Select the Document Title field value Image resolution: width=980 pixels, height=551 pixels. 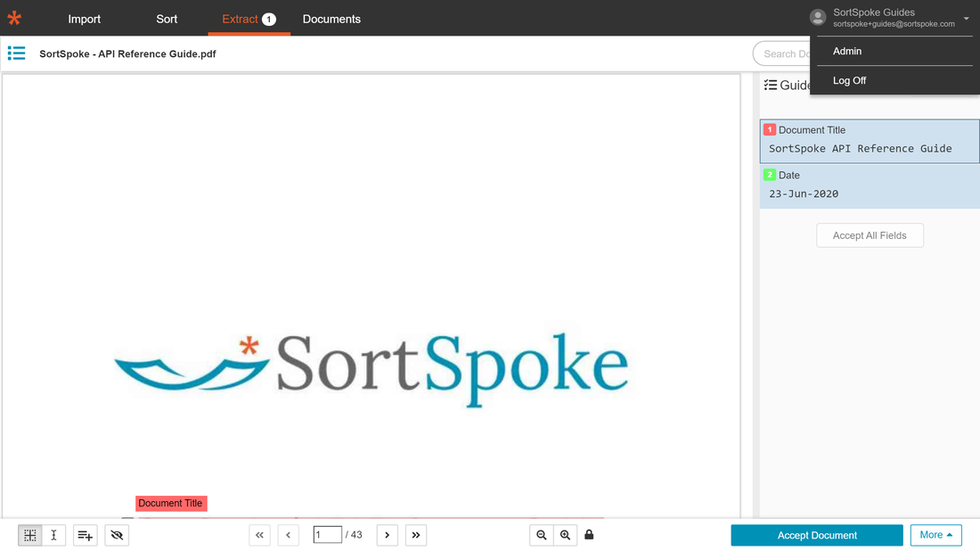click(x=860, y=149)
